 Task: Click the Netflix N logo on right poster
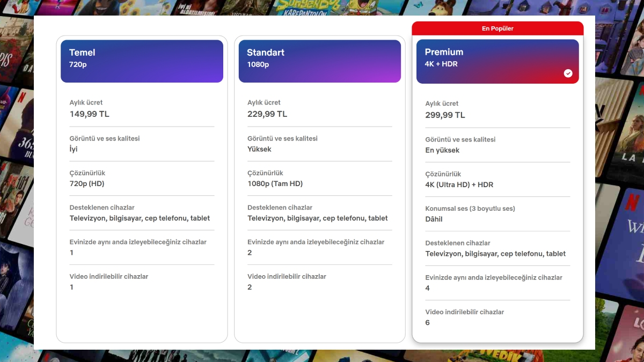633,203
